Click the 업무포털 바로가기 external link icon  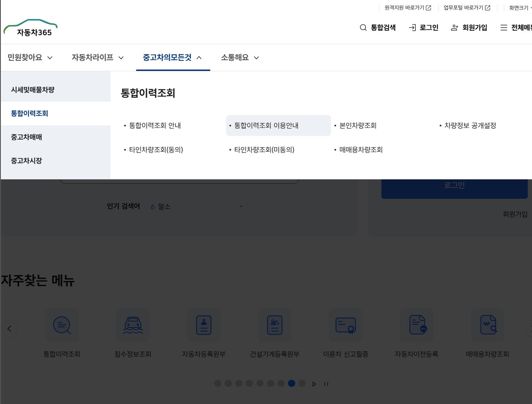coord(488,8)
